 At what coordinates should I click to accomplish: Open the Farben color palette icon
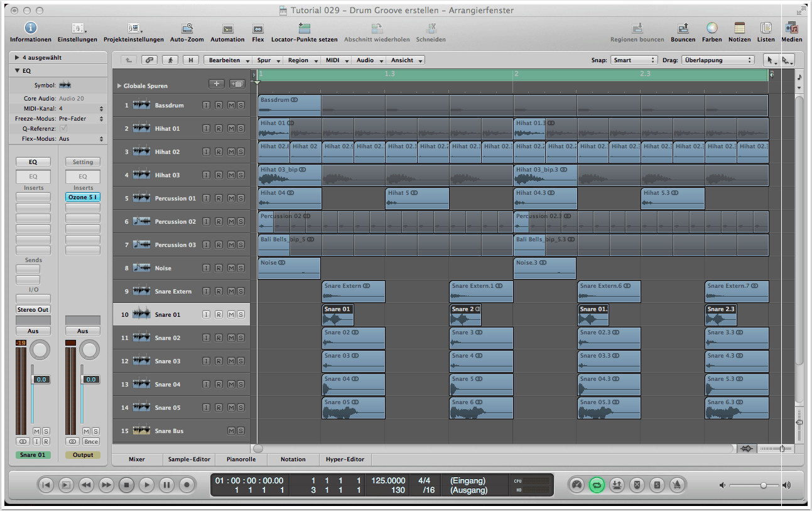(712, 28)
